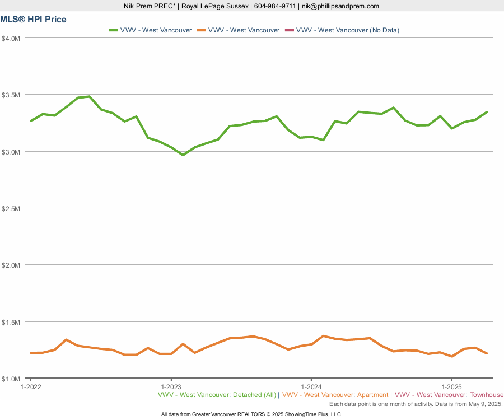Click the $2.5M y-axis label

(x=11, y=209)
